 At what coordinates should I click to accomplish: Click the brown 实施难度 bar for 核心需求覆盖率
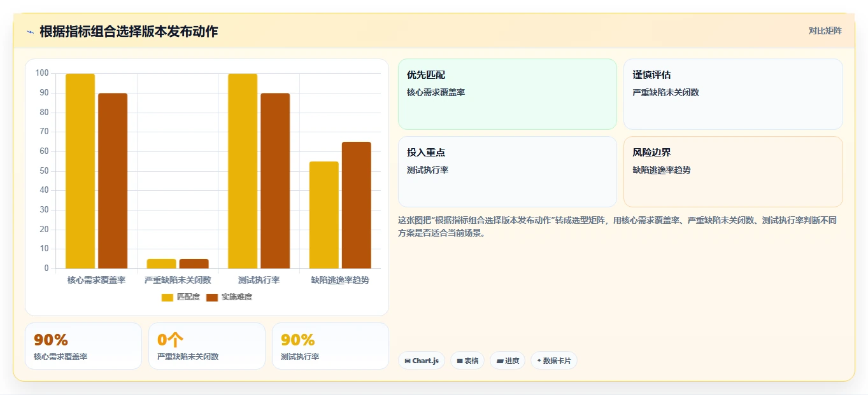tap(113, 181)
